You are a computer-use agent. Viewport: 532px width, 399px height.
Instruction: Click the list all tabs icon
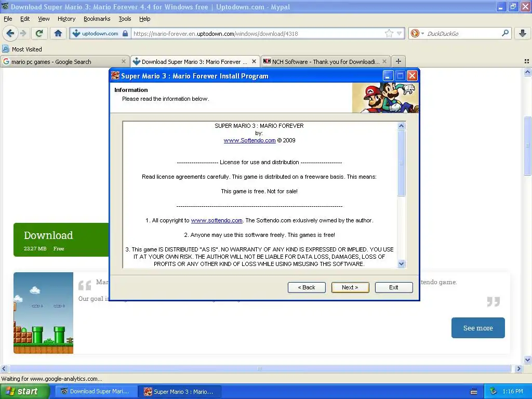(x=527, y=61)
